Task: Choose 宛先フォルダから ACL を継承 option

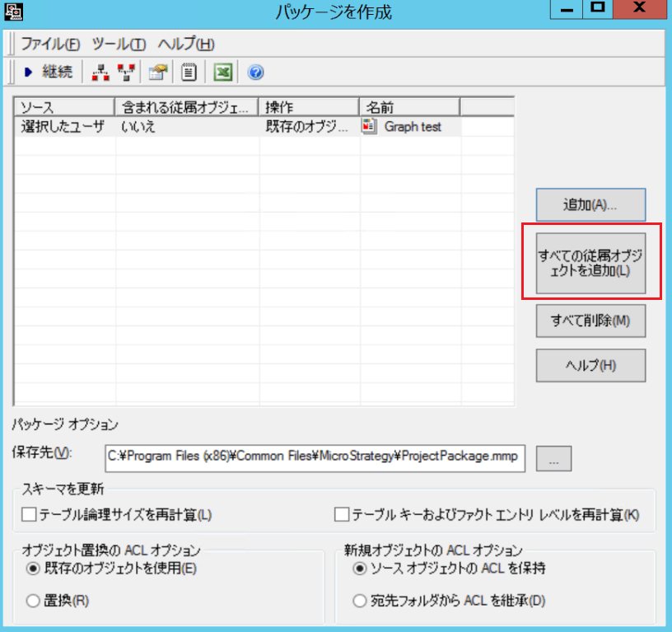Action: click(x=360, y=601)
